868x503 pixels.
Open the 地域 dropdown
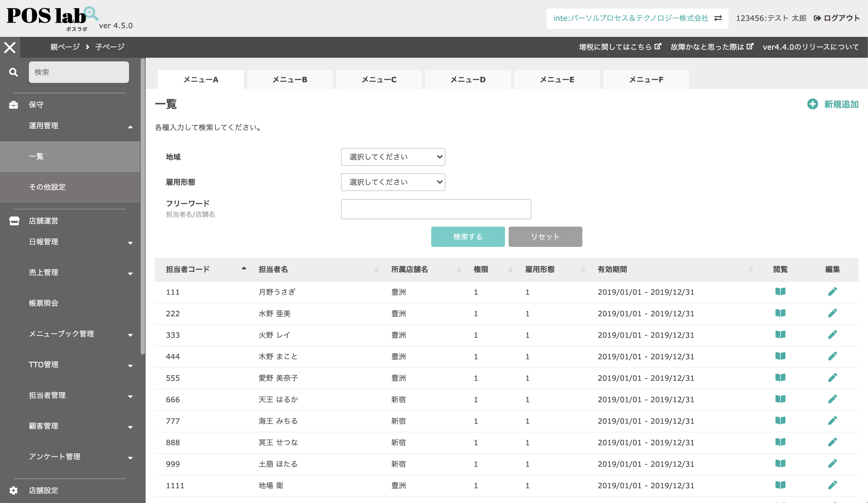coord(393,157)
